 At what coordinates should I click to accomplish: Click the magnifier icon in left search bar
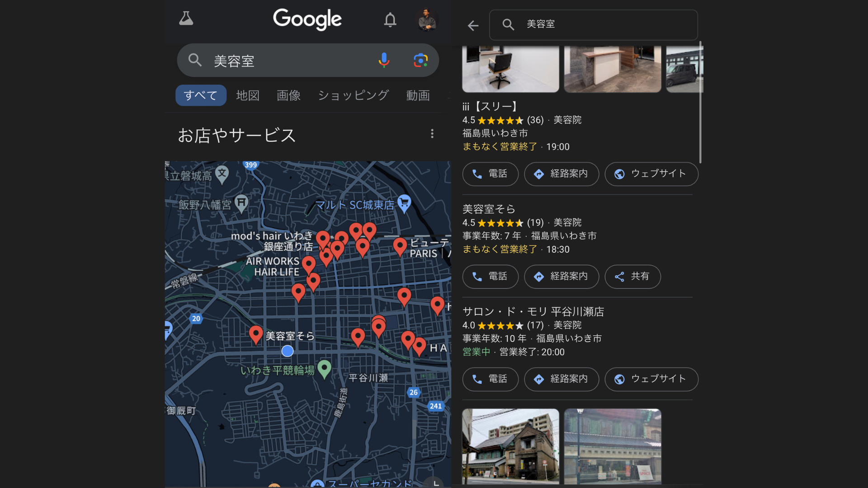pos(195,60)
